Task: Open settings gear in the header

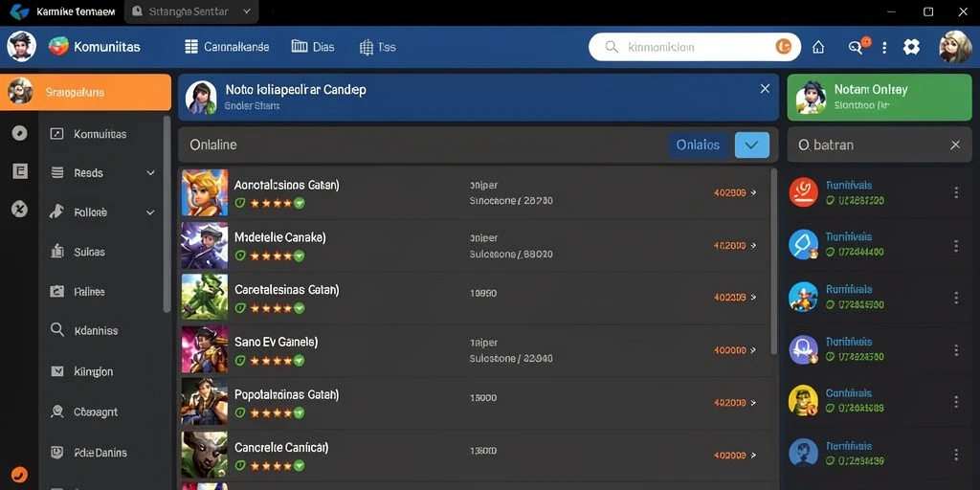Action: tap(911, 47)
